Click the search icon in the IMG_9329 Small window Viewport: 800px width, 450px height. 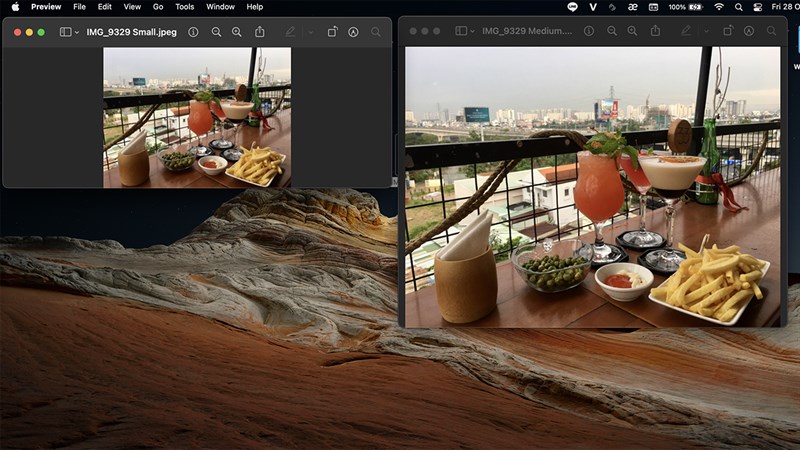coord(376,32)
